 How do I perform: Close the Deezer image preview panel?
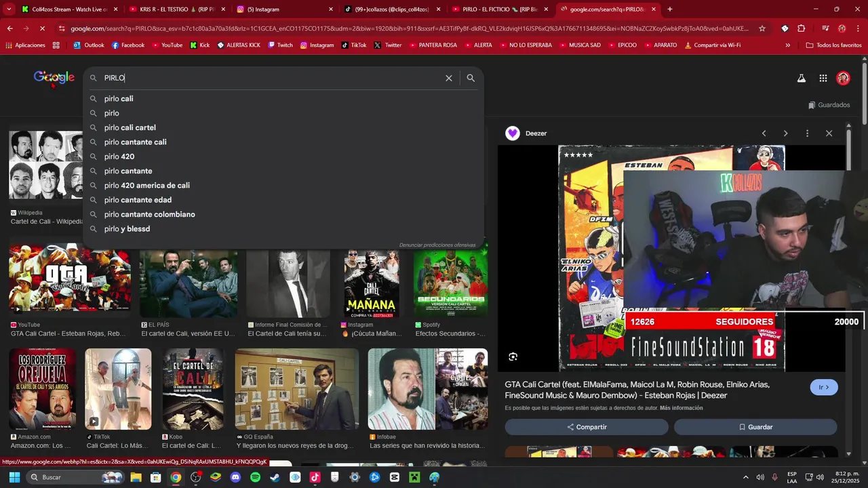click(x=829, y=134)
